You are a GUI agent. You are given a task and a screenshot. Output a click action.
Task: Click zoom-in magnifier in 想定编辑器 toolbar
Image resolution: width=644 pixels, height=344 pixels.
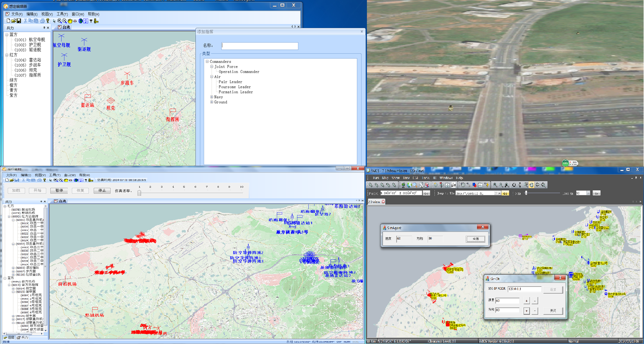59,21
